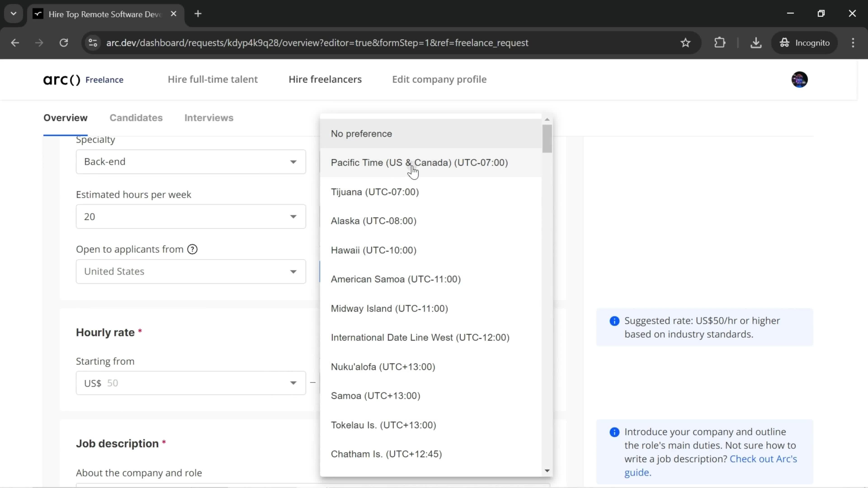
Task: Bookmark this page with the star icon
Action: point(686,43)
